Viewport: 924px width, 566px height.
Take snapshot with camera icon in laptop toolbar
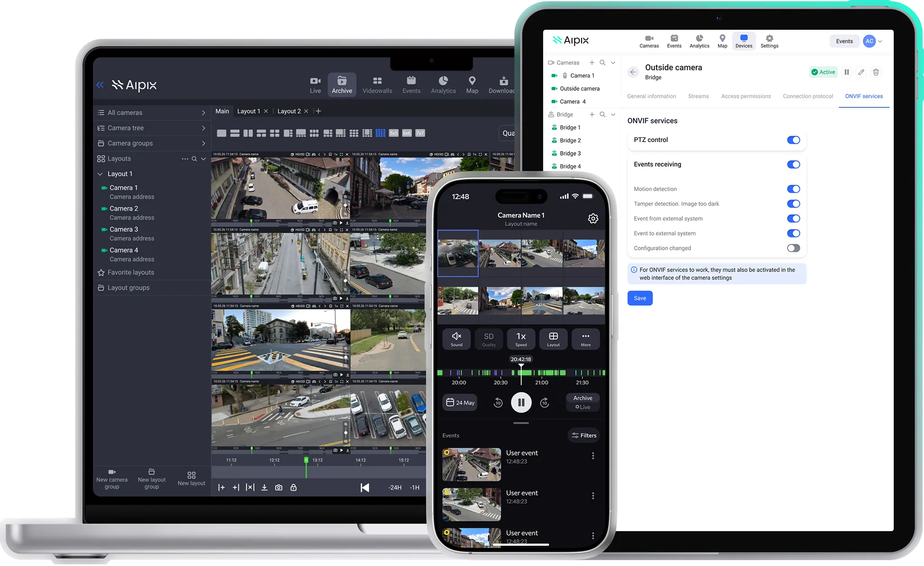(279, 488)
